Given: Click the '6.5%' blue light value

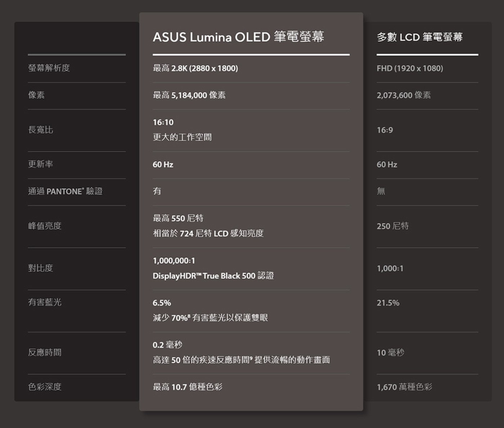Looking at the screenshot, I should (x=162, y=303).
